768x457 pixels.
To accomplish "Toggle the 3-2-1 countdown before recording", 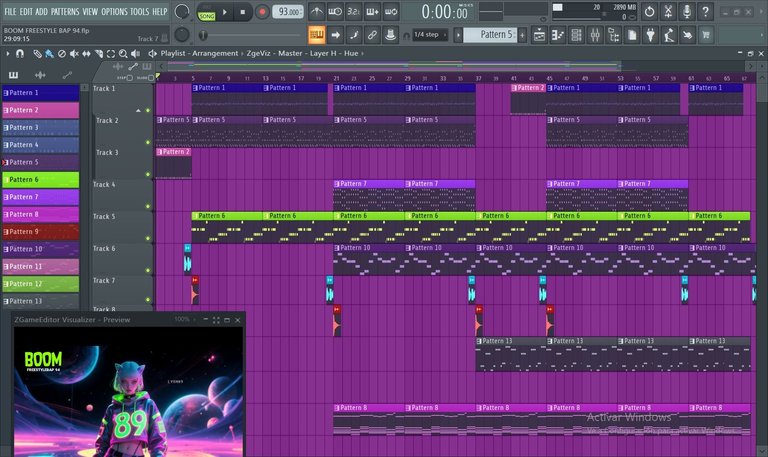I will pyautogui.click(x=354, y=11).
